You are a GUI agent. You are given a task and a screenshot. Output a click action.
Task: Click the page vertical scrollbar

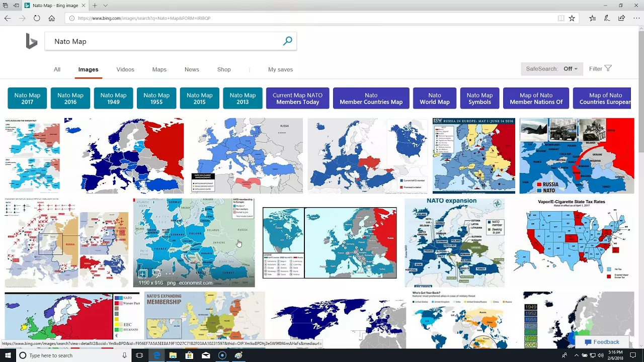pos(641,186)
